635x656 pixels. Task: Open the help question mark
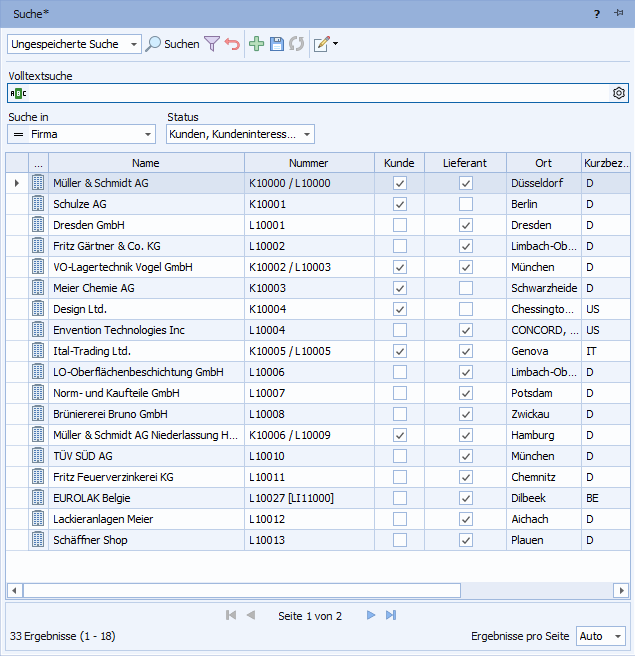(x=597, y=13)
